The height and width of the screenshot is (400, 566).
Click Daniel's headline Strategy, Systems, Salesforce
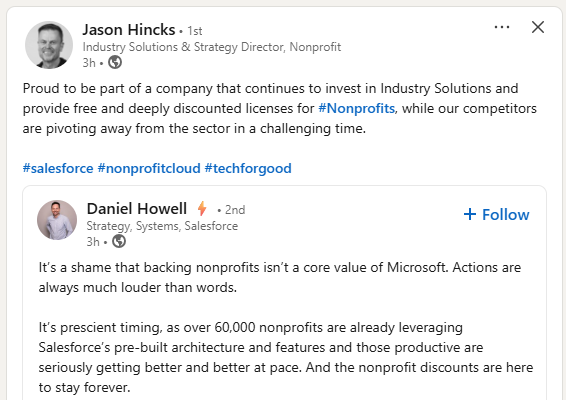coord(162,226)
